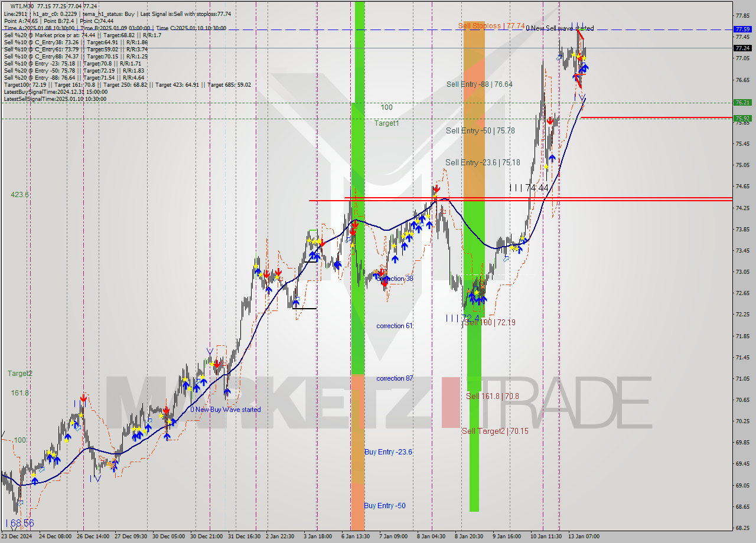Viewport: 756px width, 543px height.
Task: Click the 'Sell Stoploss | 77.74' label
Action: pos(491,26)
